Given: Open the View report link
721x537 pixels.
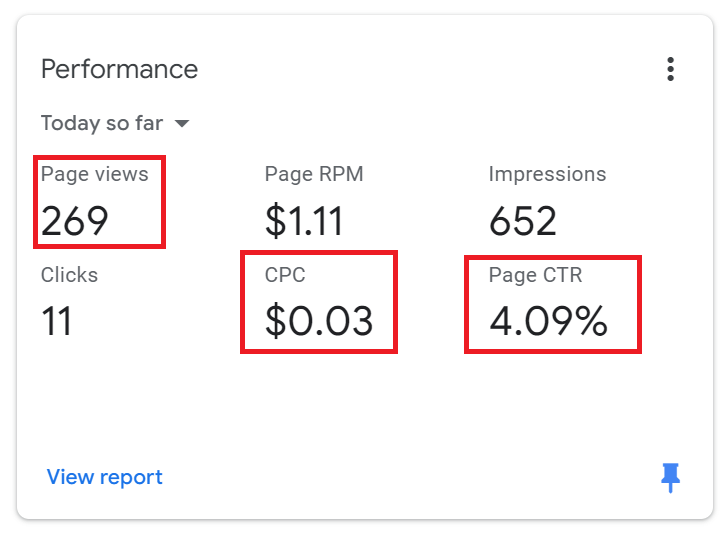Looking at the screenshot, I should [x=104, y=477].
